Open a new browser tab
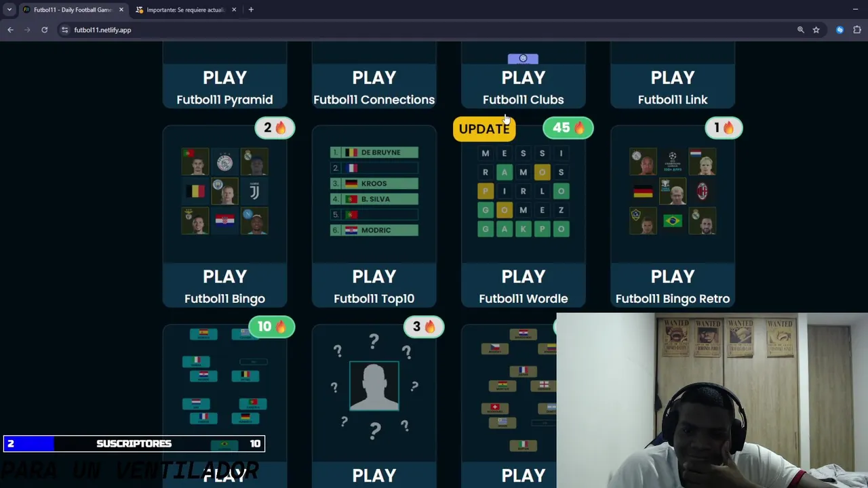Viewport: 868px width, 488px height. point(251,9)
